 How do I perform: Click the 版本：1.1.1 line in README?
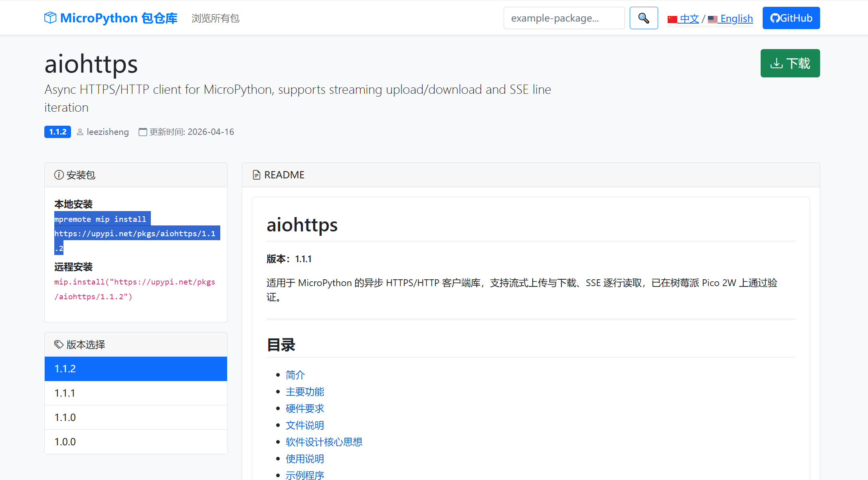289,259
